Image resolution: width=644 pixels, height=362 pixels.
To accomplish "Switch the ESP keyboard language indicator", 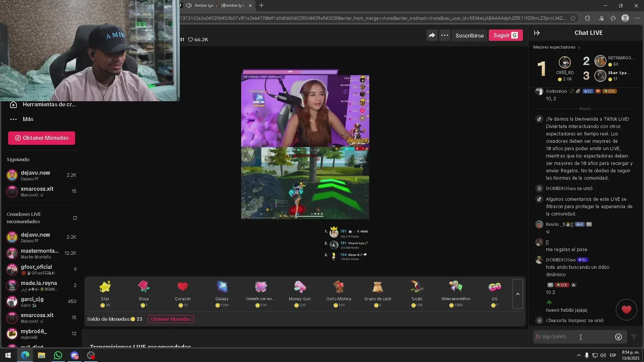I will tap(613, 355).
